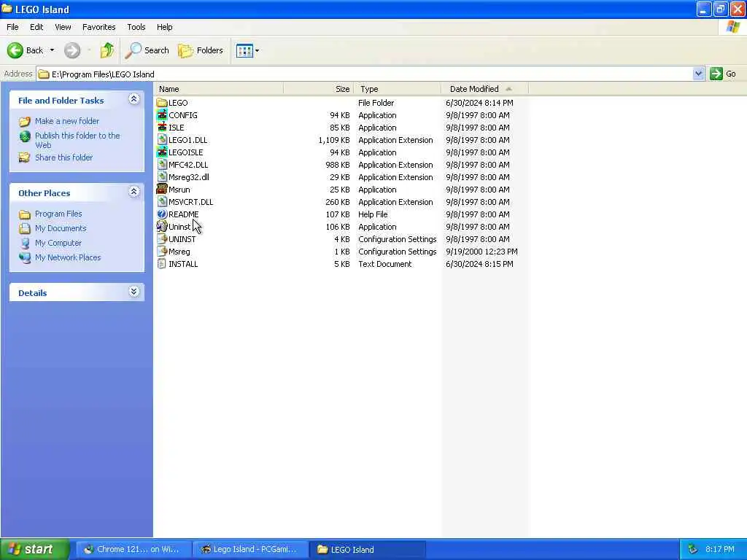Click the Forward navigation arrow

click(72, 50)
